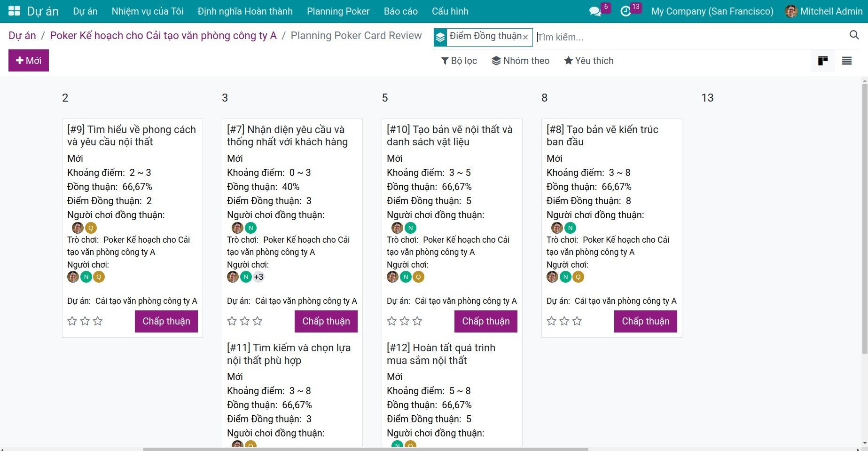Set second priority star on card #8

tap(564, 321)
